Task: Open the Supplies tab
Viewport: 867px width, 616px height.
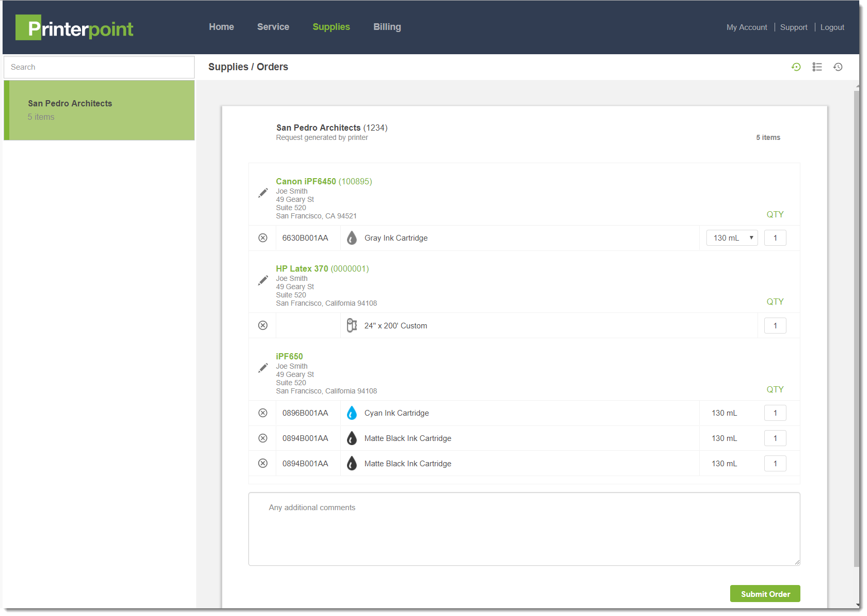Action: tap(331, 27)
